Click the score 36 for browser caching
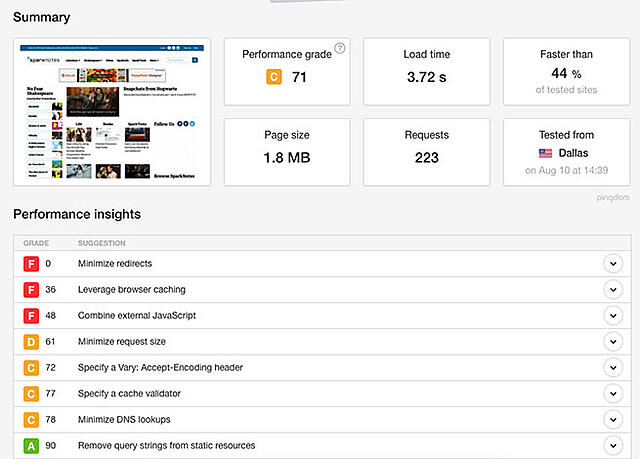The image size is (640, 459). tap(50, 290)
